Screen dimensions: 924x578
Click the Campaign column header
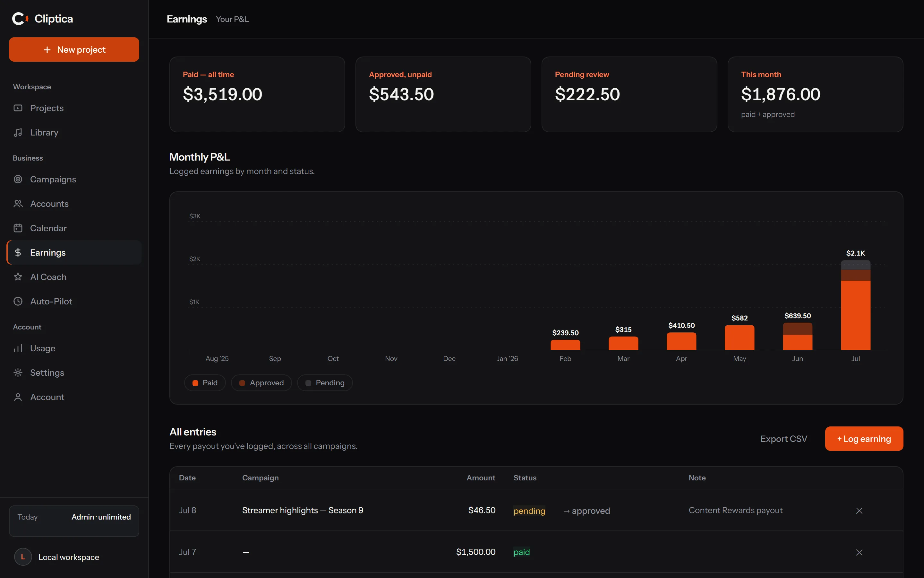click(x=261, y=478)
